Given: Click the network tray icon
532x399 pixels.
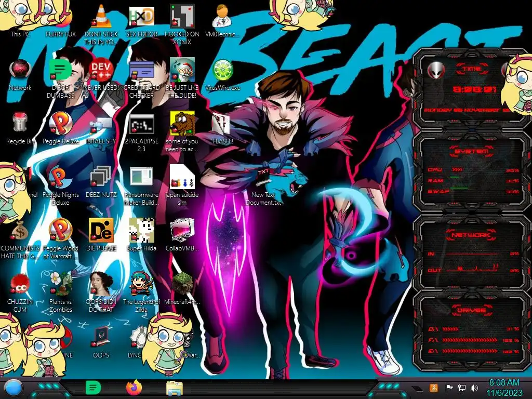Looking at the screenshot, I should coord(462,388).
